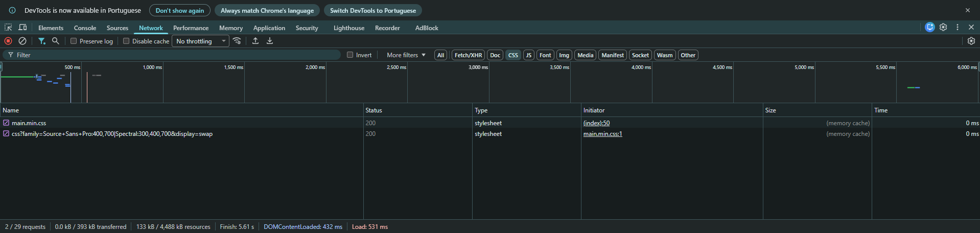Screen dimensions: 980x233
Task: Toggle the Fetch/XHR type filter
Action: (x=469, y=55)
